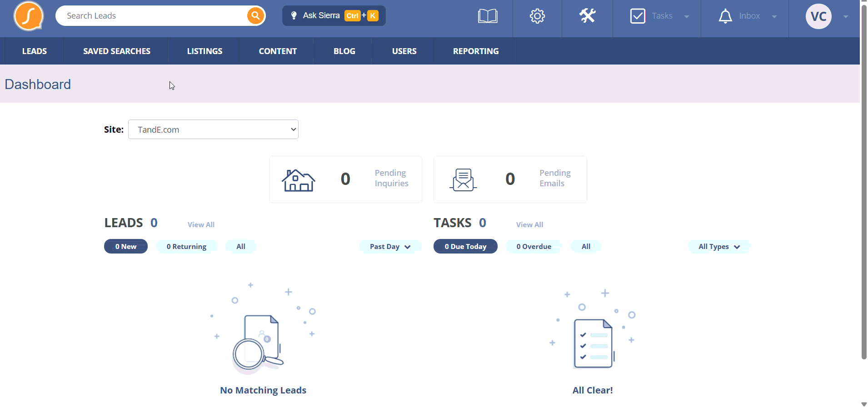This screenshot has width=868, height=408.
Task: Click the orange search magnifier button
Action: 256,16
